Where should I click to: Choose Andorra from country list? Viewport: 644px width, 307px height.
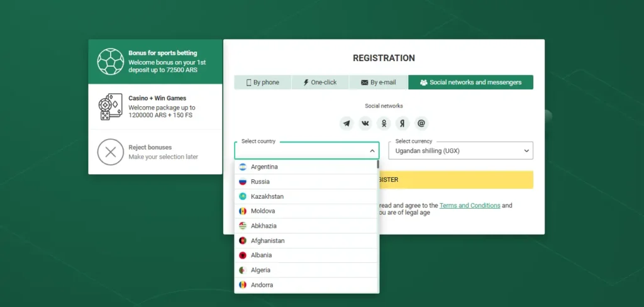click(306, 285)
